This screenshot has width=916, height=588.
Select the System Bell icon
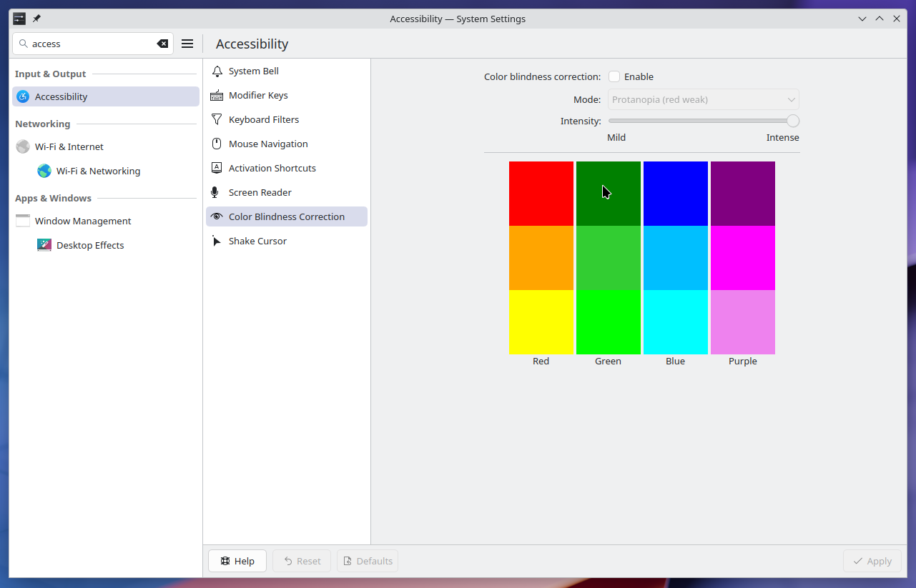click(x=217, y=71)
